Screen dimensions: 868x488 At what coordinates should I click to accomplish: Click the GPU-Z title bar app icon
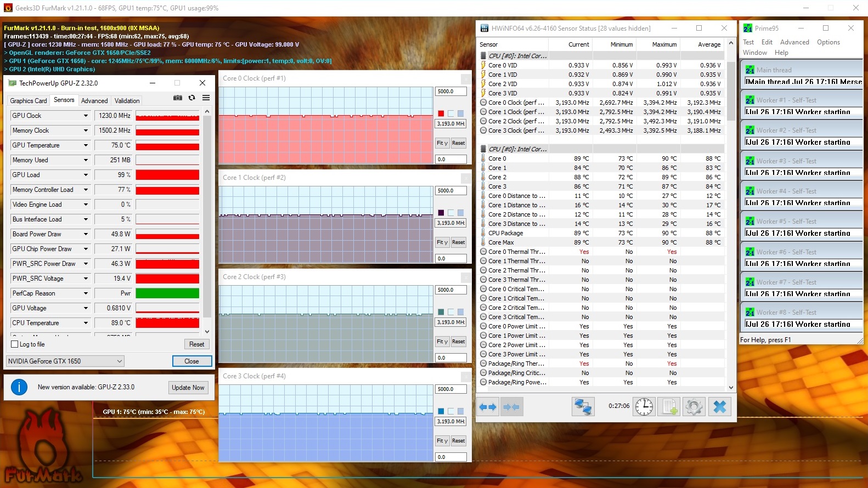[x=13, y=83]
